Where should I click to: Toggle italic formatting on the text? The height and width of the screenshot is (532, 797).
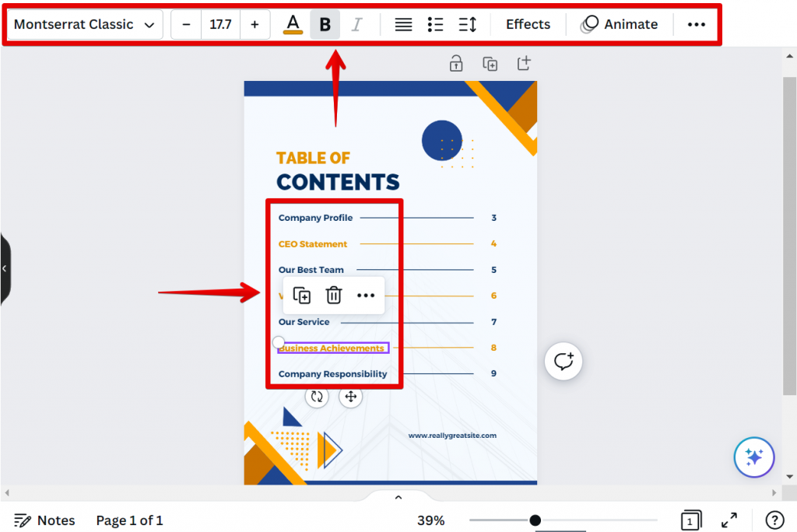click(x=357, y=24)
